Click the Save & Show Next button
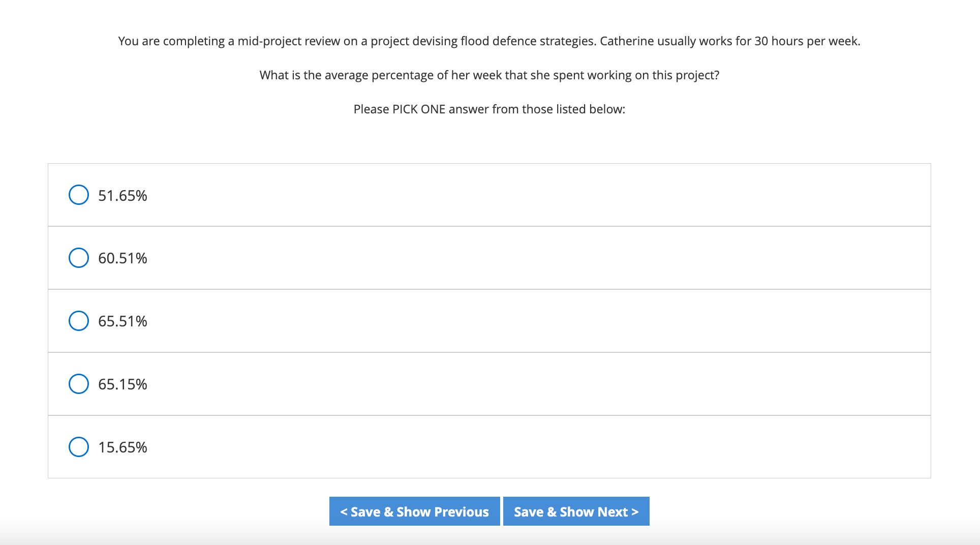980x545 pixels. click(576, 511)
